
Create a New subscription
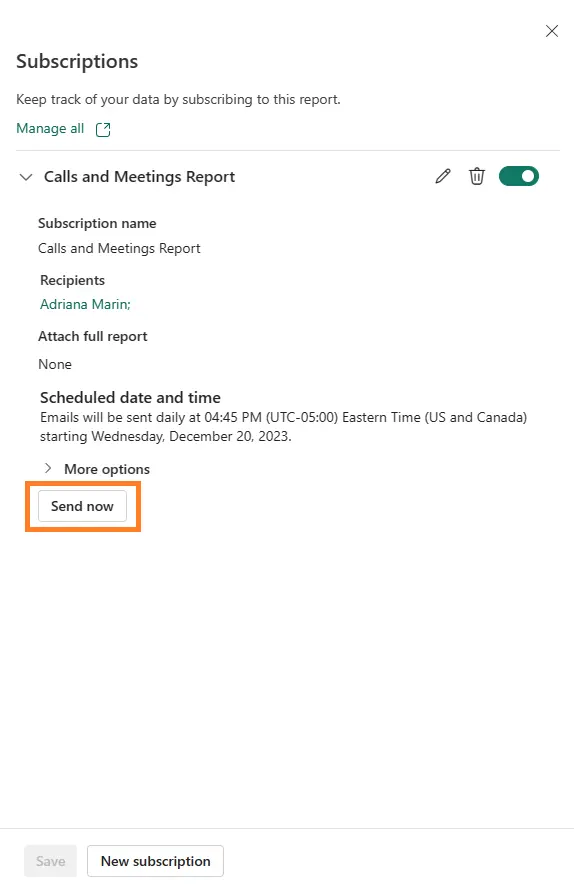point(155,861)
